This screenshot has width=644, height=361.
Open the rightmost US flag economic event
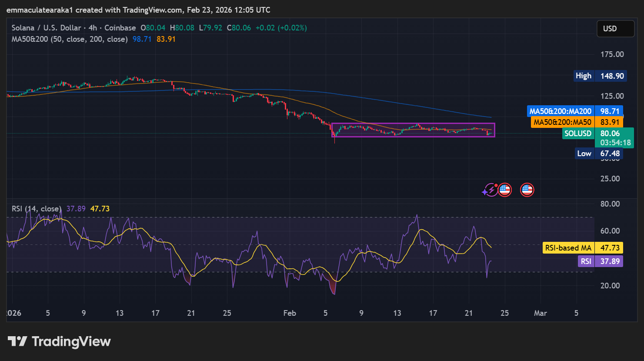pyautogui.click(x=527, y=190)
